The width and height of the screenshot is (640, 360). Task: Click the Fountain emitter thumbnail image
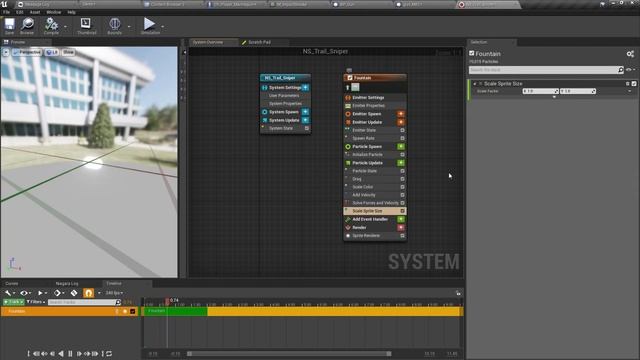pyautogui.click(x=356, y=87)
